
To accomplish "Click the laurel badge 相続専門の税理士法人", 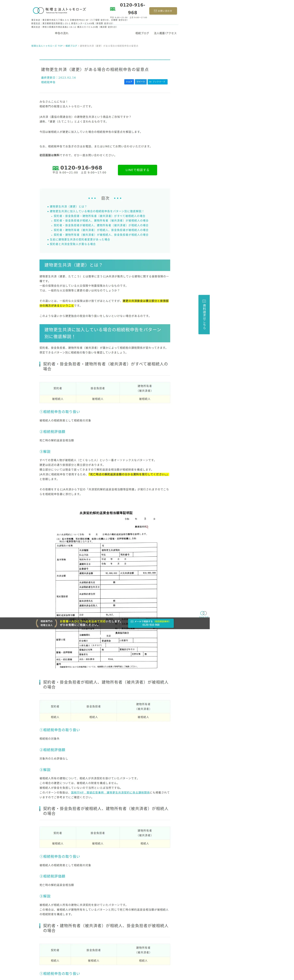I will click(x=46, y=623).
